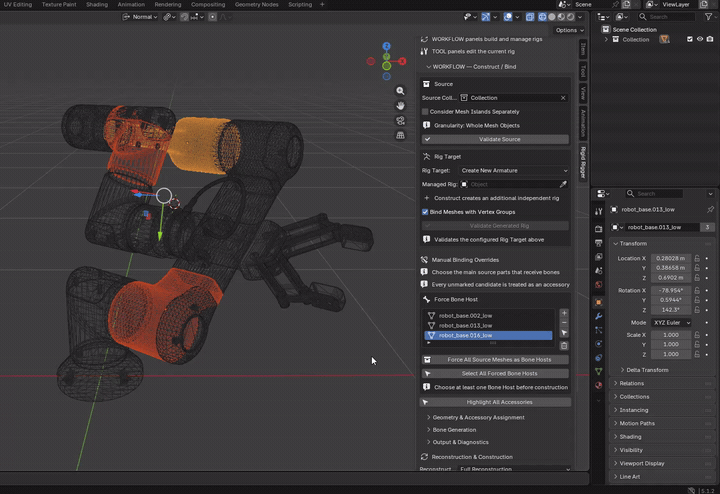Click the blue Z axis on navigation gizmo
This screenshot has width=720, height=494.
387,46
